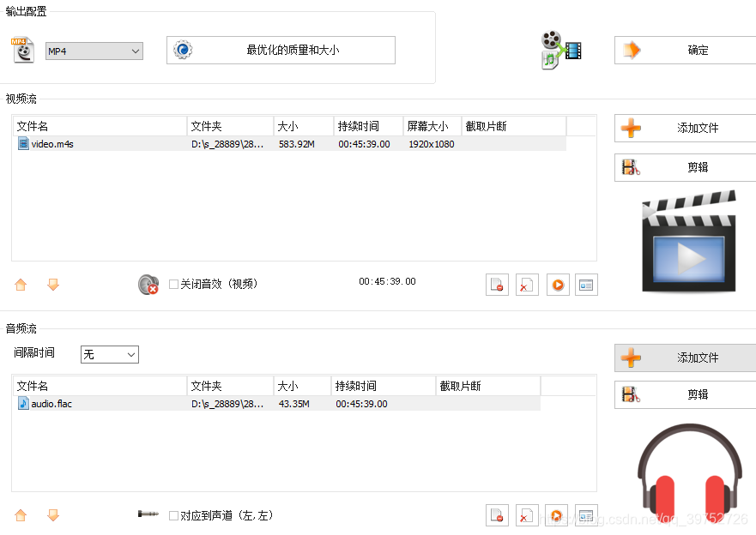
Task: Click the video clapperboard preview image
Action: [x=689, y=241]
